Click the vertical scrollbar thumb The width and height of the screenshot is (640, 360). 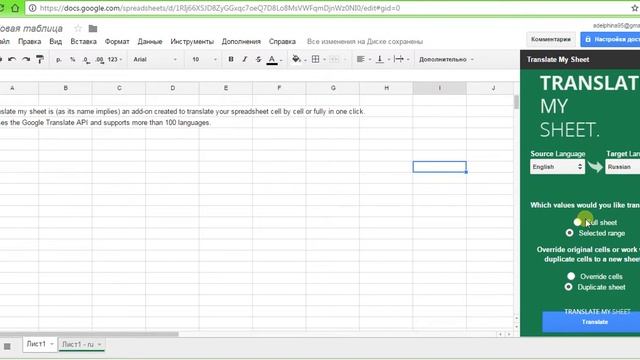tap(516, 102)
